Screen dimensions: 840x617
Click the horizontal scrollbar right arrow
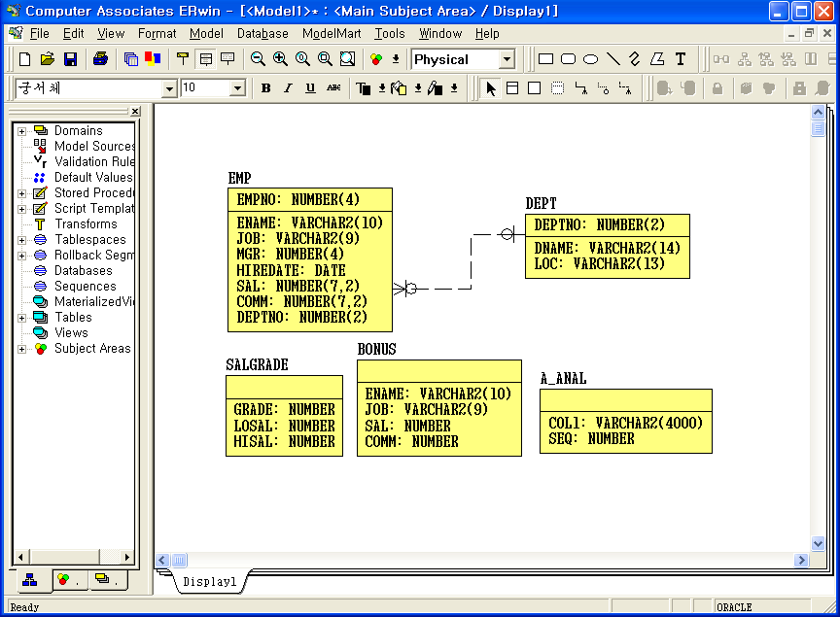(801, 561)
